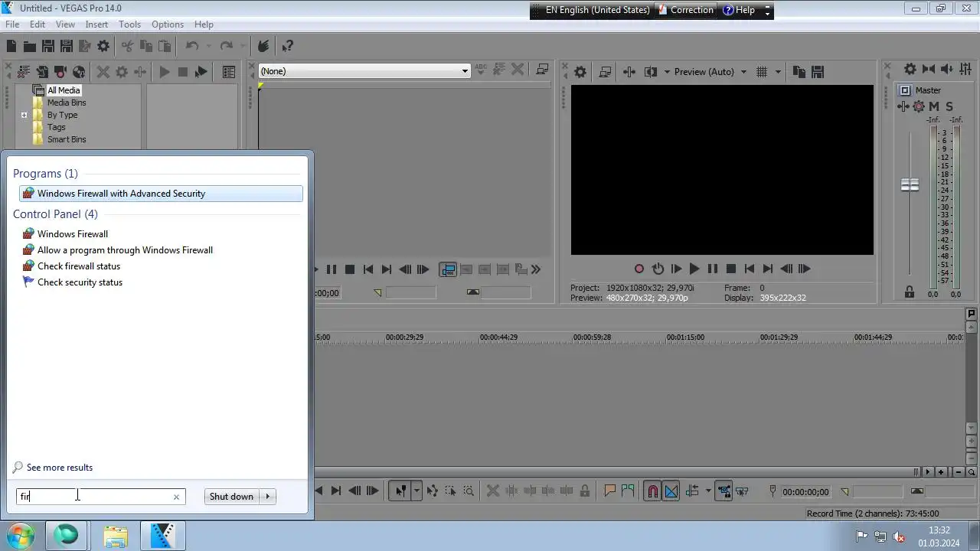This screenshot has width=980, height=551.
Task: Solo the Master bus with S button
Action: pos(949,106)
